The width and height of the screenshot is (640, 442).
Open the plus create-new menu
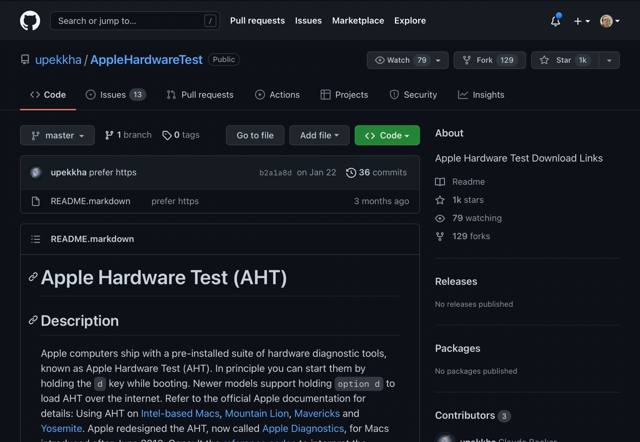point(582,20)
